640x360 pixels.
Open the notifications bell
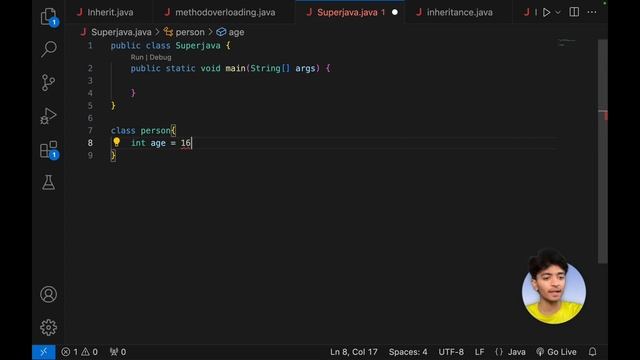tap(592, 352)
